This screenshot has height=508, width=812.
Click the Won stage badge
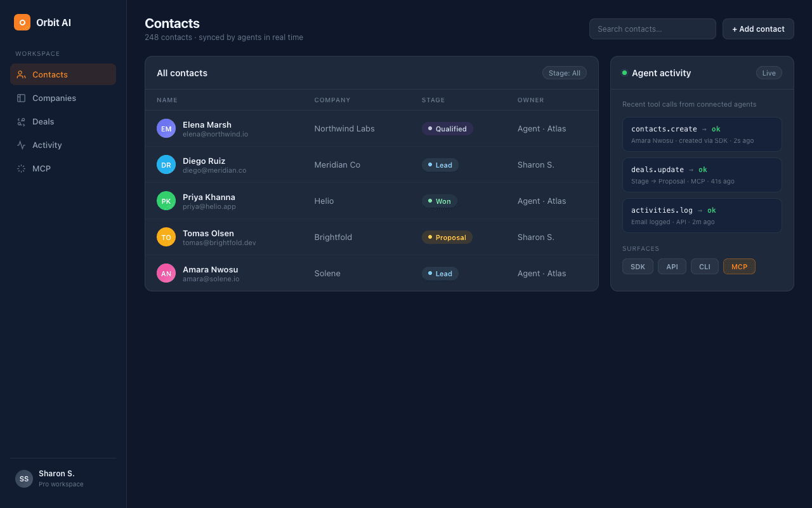[x=440, y=201]
